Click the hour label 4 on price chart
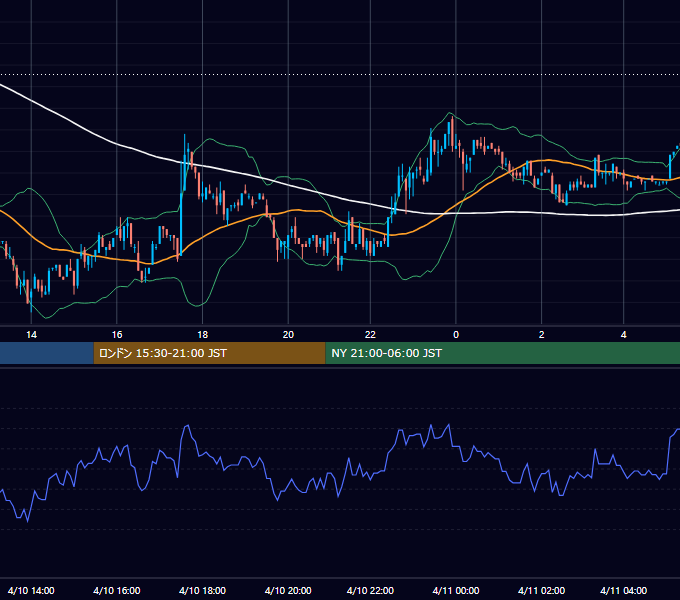 tap(624, 334)
